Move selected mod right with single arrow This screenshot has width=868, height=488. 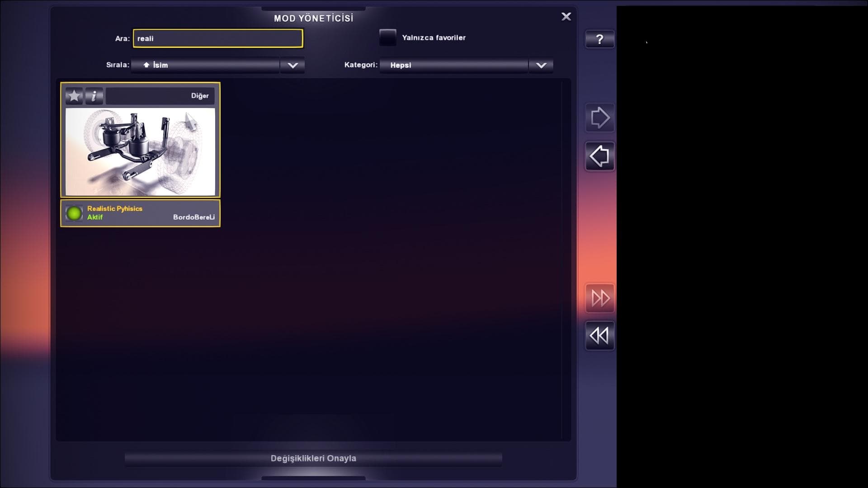click(x=600, y=118)
